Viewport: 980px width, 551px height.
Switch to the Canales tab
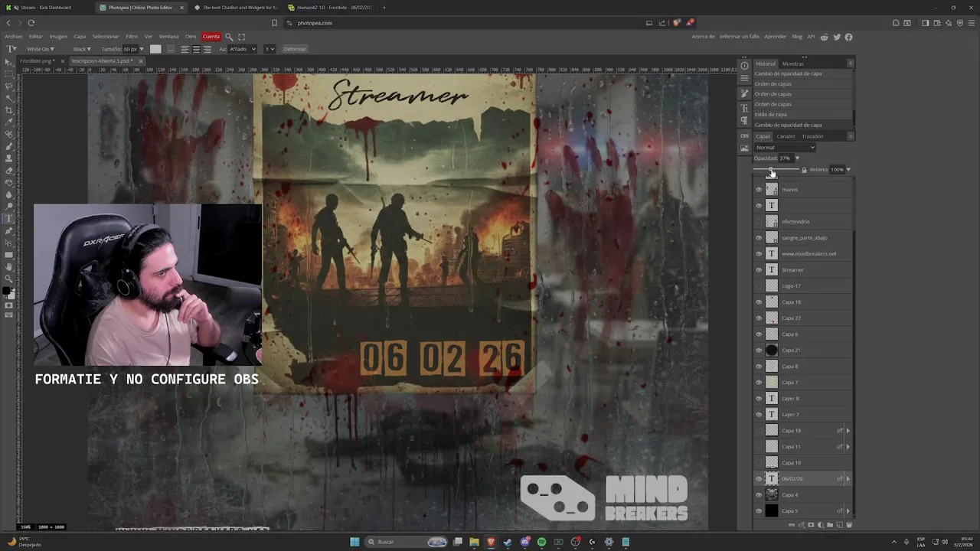[x=786, y=136]
